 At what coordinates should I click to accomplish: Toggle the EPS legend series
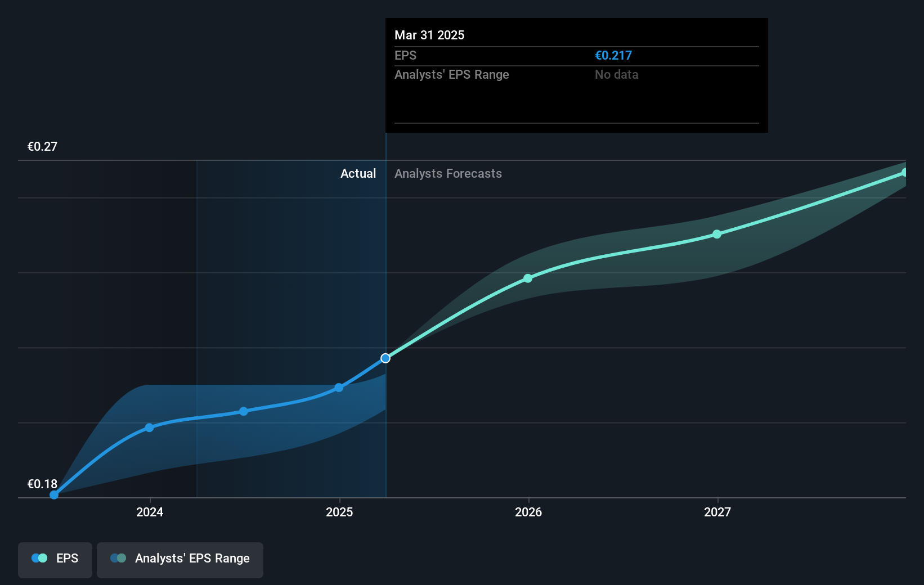pos(55,560)
